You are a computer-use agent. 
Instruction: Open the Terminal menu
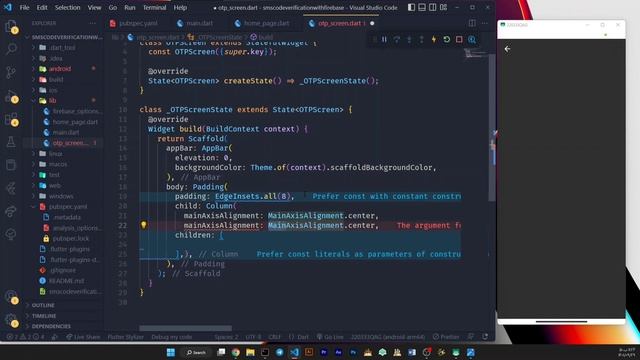[x=155, y=7]
